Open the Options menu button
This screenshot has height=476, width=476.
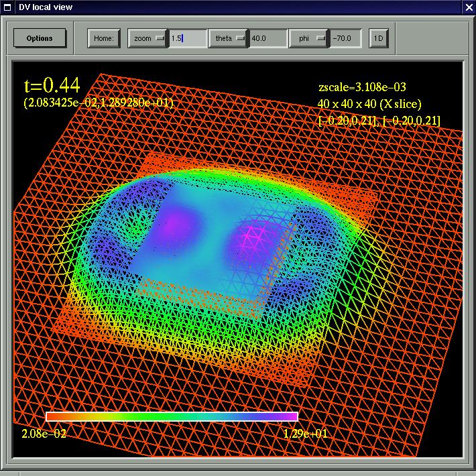pos(40,38)
